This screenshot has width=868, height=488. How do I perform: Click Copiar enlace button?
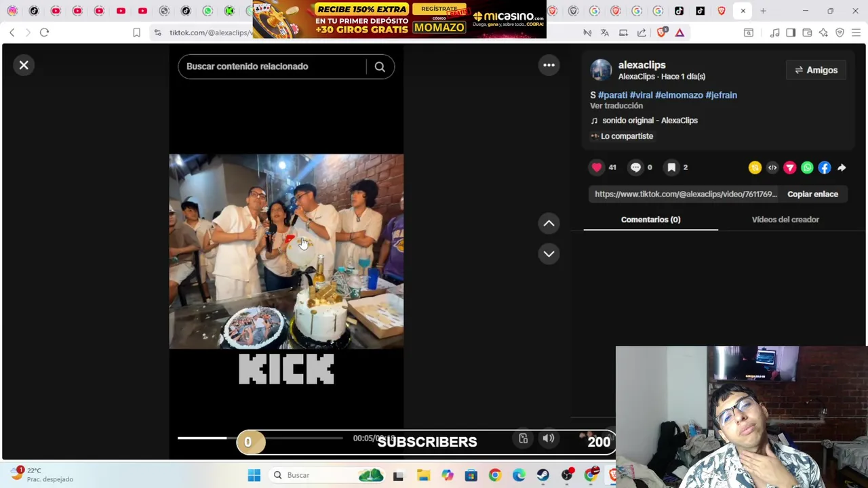[x=812, y=194]
